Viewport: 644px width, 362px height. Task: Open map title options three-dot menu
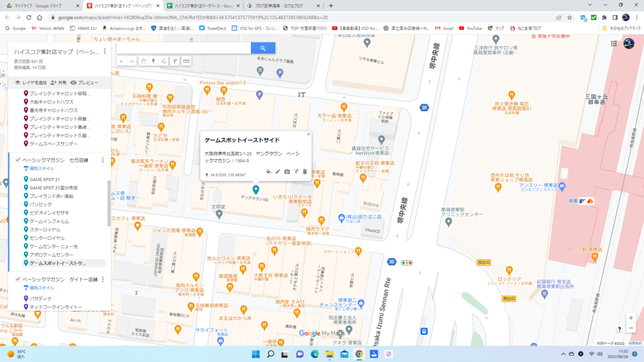click(105, 52)
